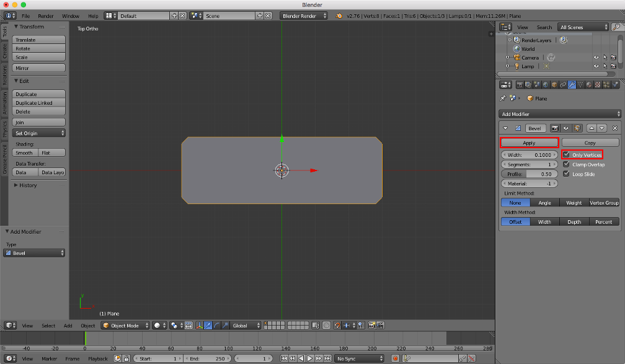This screenshot has width=625, height=364.
Task: Open the timeline Marker menu
Action: coord(49,358)
